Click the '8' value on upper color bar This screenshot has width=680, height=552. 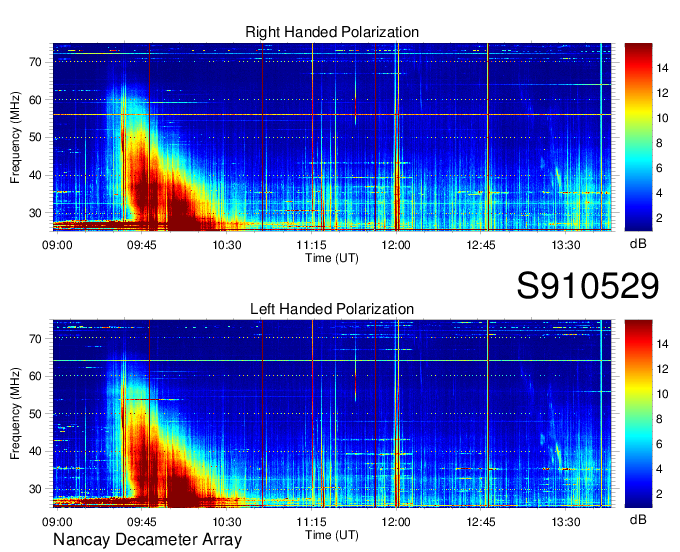point(659,143)
